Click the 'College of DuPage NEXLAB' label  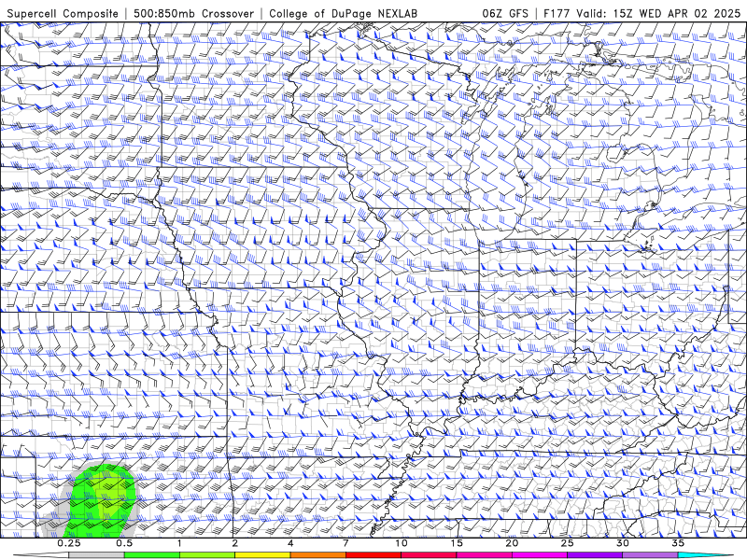coord(343,13)
